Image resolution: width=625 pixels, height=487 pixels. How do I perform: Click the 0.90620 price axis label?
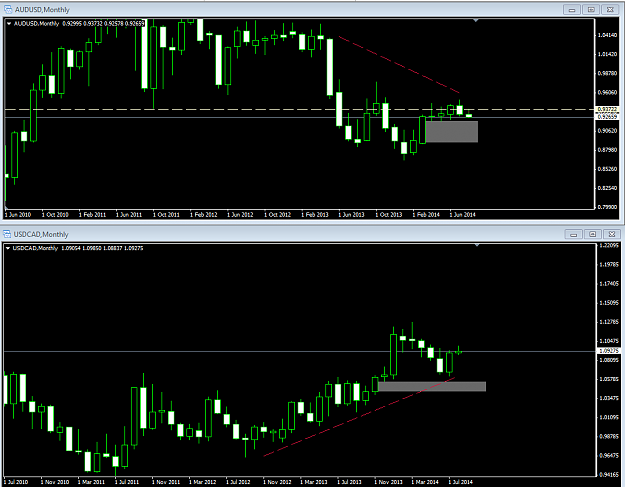607,131
